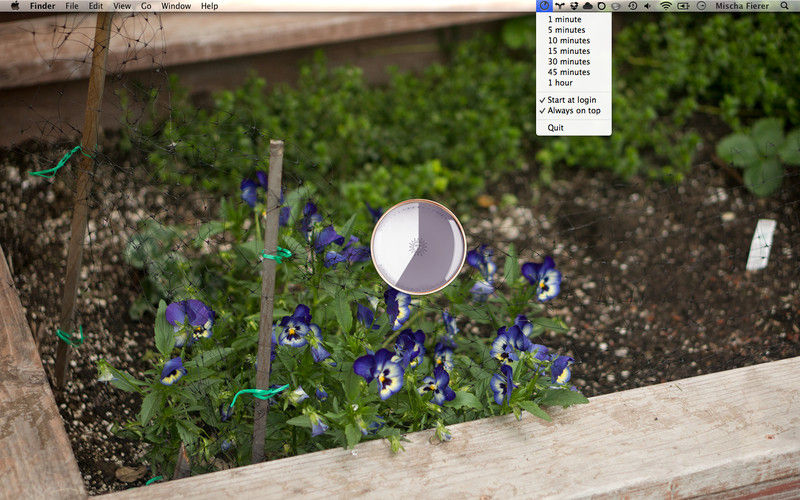Toggle the Start at login option
This screenshot has width=800, height=500.
573,100
